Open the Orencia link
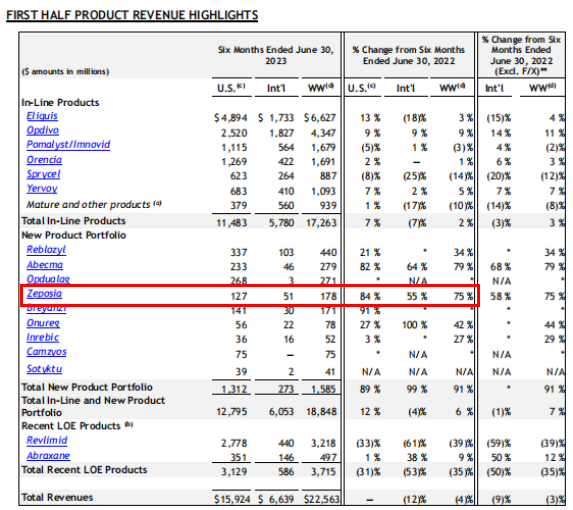573x510 pixels. tap(44, 160)
